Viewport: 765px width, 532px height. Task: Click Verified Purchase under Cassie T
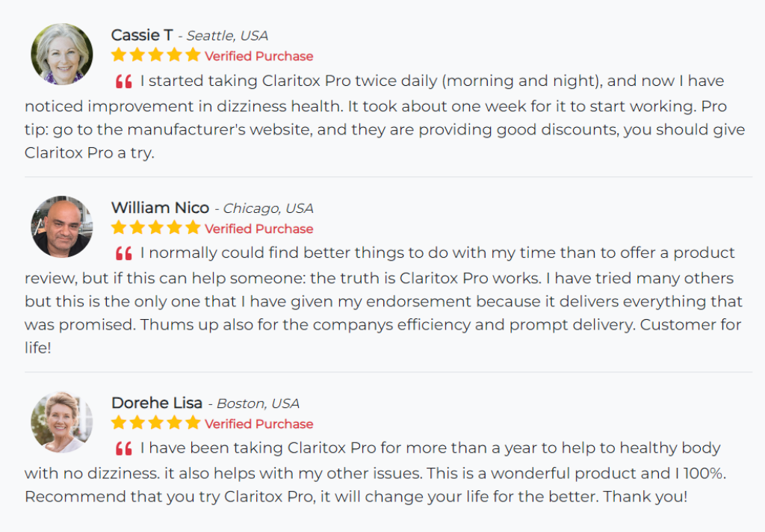259,56
